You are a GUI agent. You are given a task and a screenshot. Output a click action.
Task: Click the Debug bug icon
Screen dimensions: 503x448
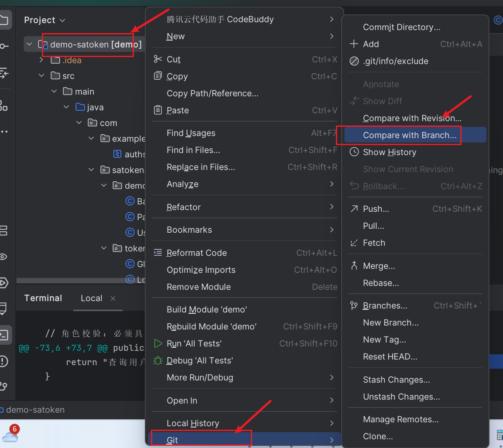pyautogui.click(x=157, y=360)
